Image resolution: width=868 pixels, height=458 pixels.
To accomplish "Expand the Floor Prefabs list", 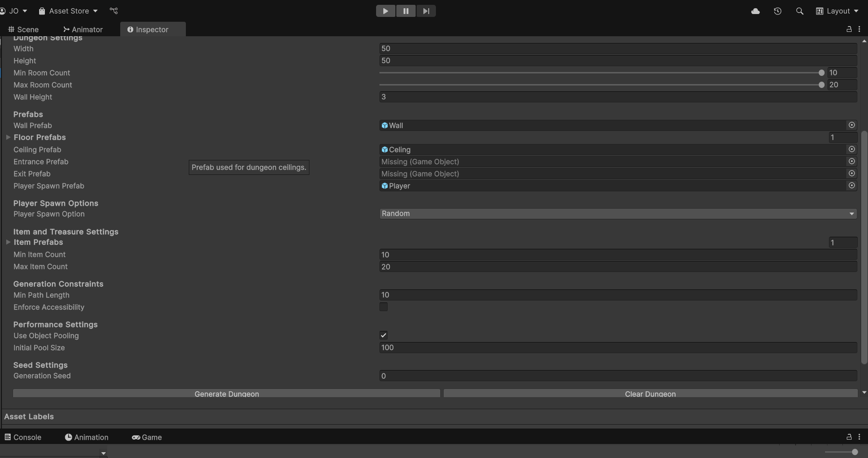I will (x=8, y=137).
